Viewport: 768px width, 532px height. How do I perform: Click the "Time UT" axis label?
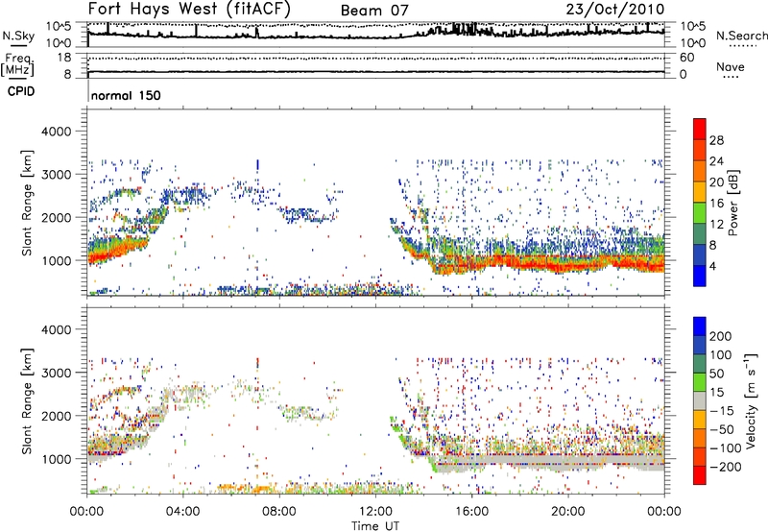375,525
